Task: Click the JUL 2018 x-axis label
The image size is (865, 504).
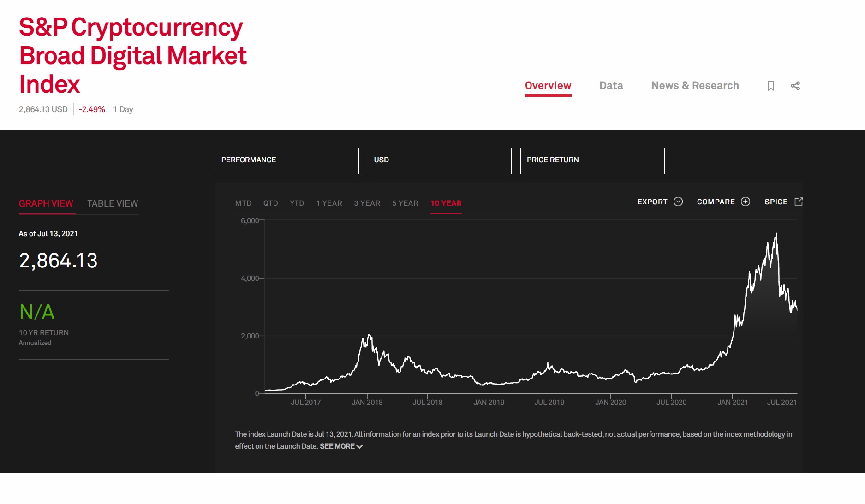Action: 428,403
